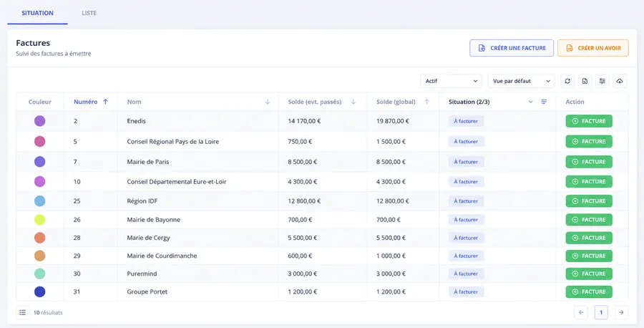
Task: Open the column settings sliders icon
Action: coord(602,81)
